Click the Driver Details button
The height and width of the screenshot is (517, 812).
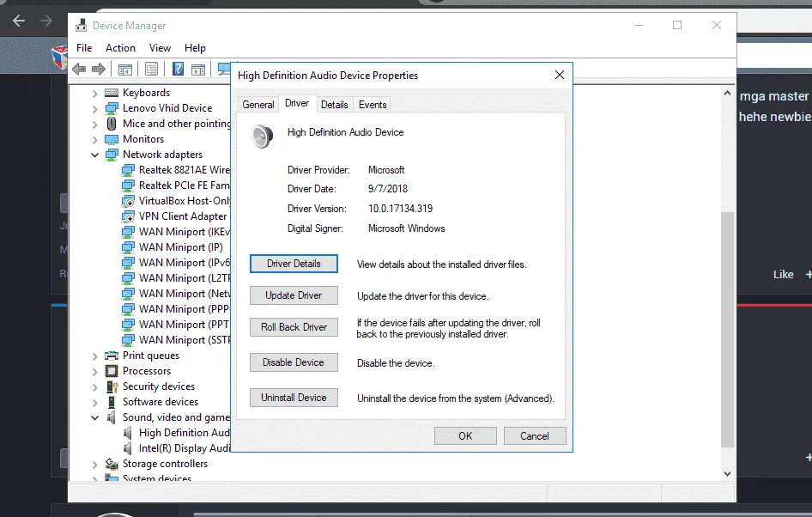pos(294,263)
